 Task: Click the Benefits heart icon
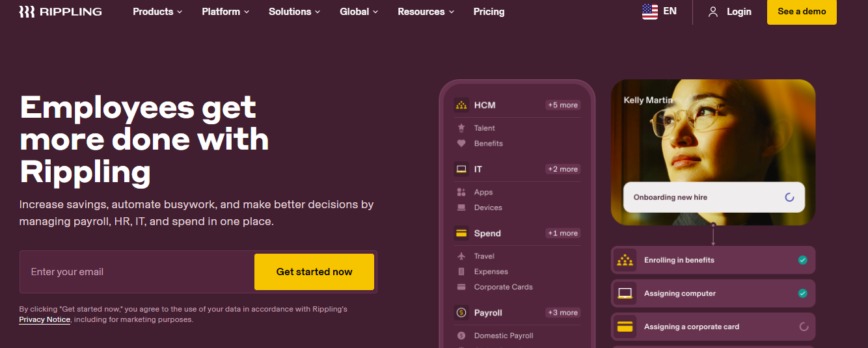click(461, 144)
